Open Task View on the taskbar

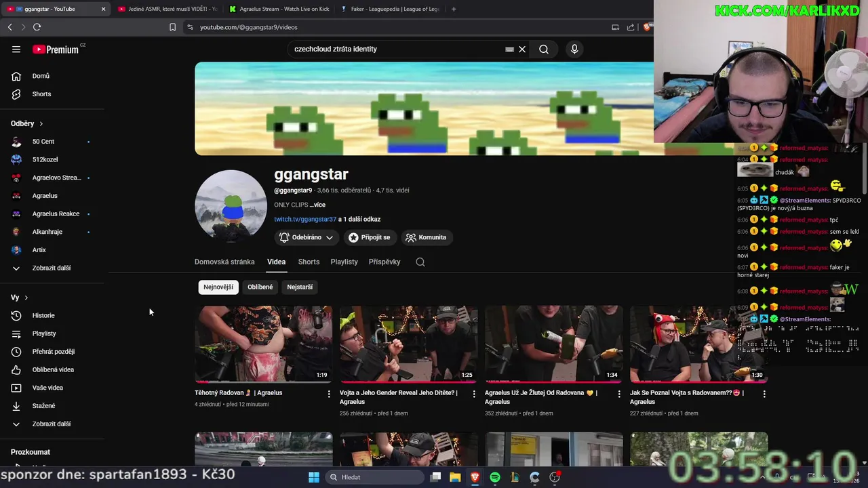click(x=436, y=477)
